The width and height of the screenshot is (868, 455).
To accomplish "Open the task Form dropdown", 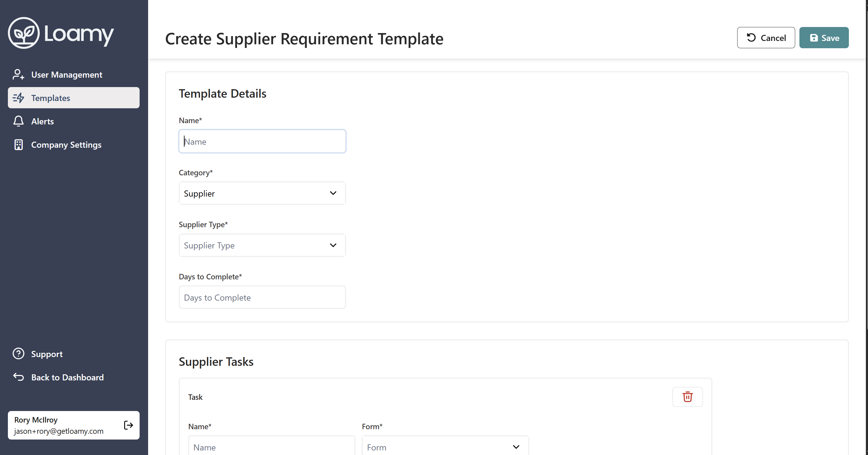I will click(x=445, y=447).
